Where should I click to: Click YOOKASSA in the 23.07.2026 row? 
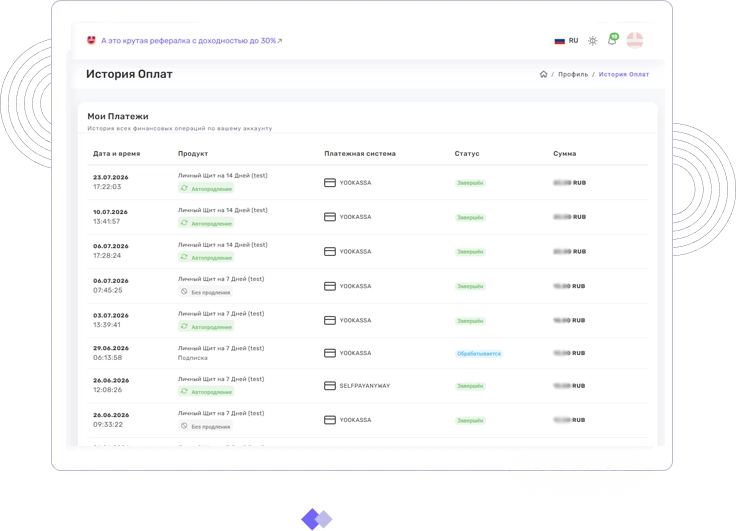pyautogui.click(x=355, y=183)
